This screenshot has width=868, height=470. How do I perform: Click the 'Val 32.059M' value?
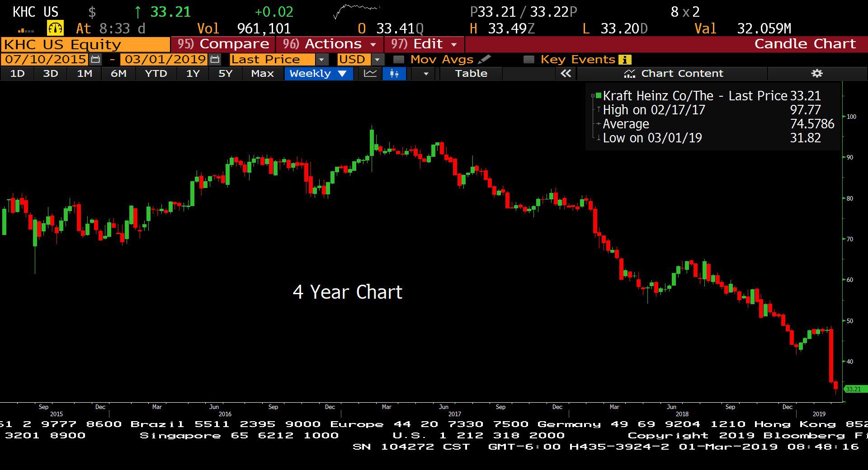pos(743,29)
